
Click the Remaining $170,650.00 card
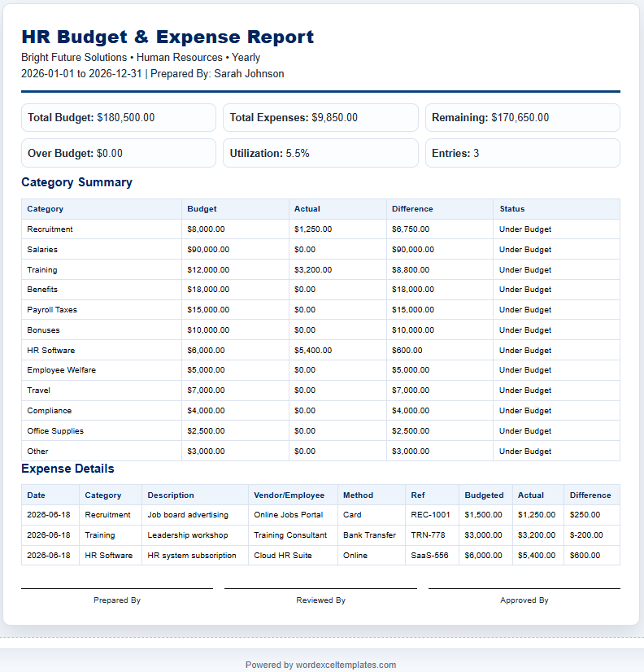(522, 117)
